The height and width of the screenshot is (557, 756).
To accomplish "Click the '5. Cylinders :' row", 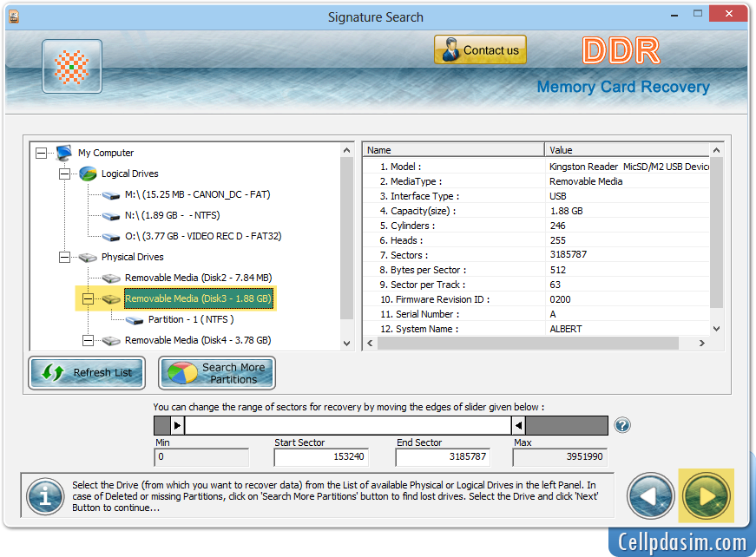I will pyautogui.click(x=536, y=226).
